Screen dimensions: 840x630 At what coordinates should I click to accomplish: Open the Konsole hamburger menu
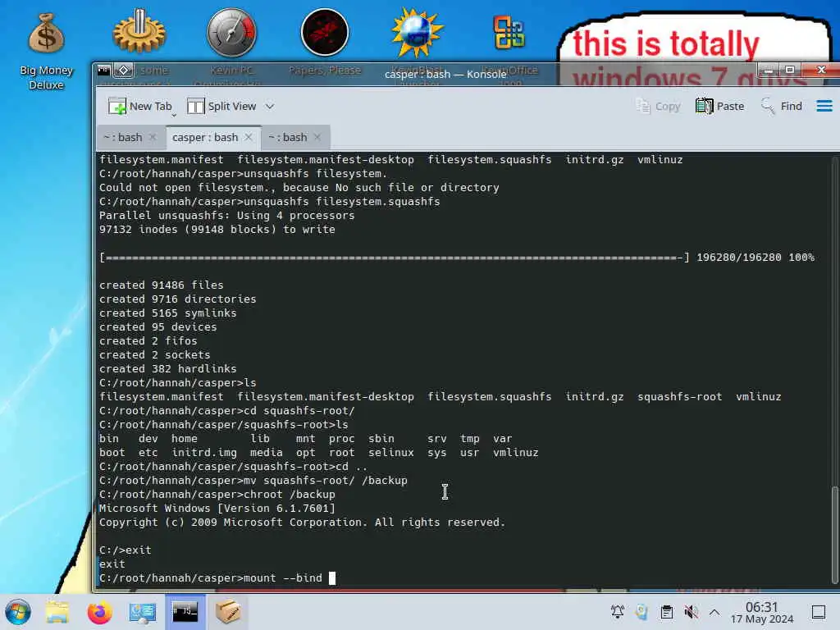(x=824, y=106)
